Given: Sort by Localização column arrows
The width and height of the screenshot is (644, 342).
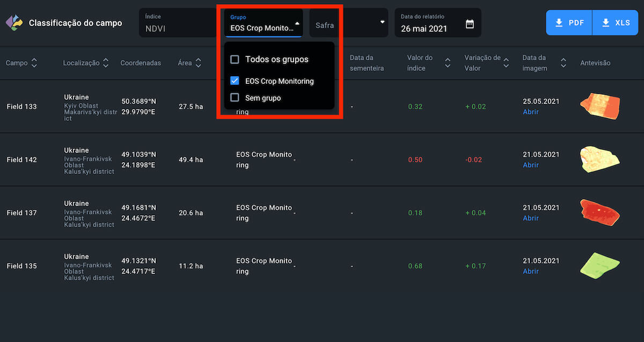Looking at the screenshot, I should point(106,63).
